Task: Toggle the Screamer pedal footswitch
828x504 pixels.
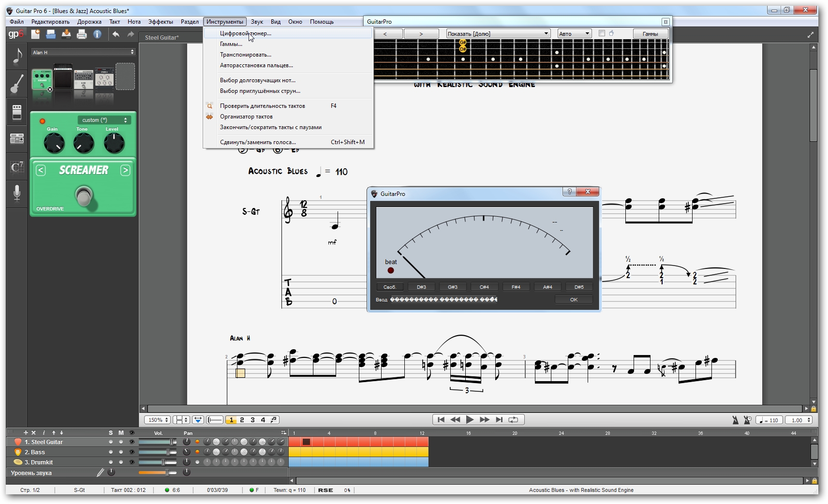Action: [x=84, y=195]
